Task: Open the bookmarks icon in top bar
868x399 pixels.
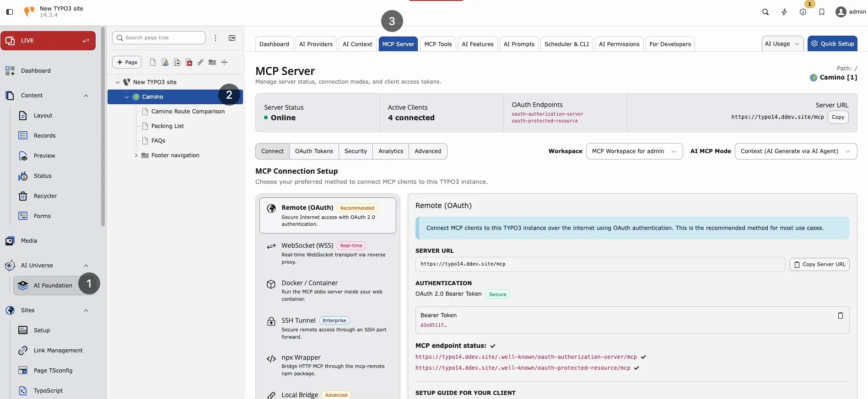Action: point(822,12)
